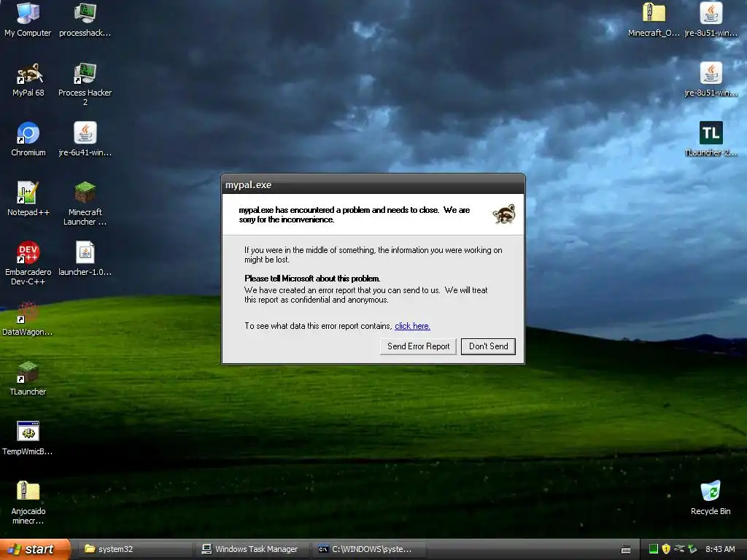Click 'Please tell Microsoft about this problem.' text
The height and width of the screenshot is (560, 747).
click(x=312, y=279)
